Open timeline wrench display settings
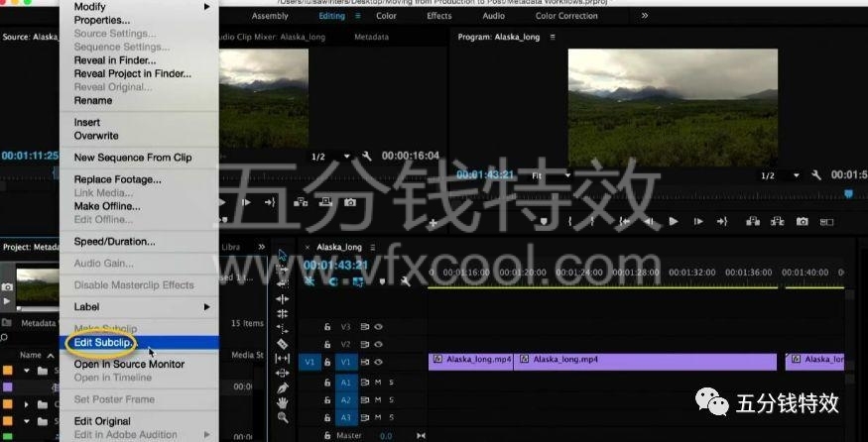 pos(405,281)
